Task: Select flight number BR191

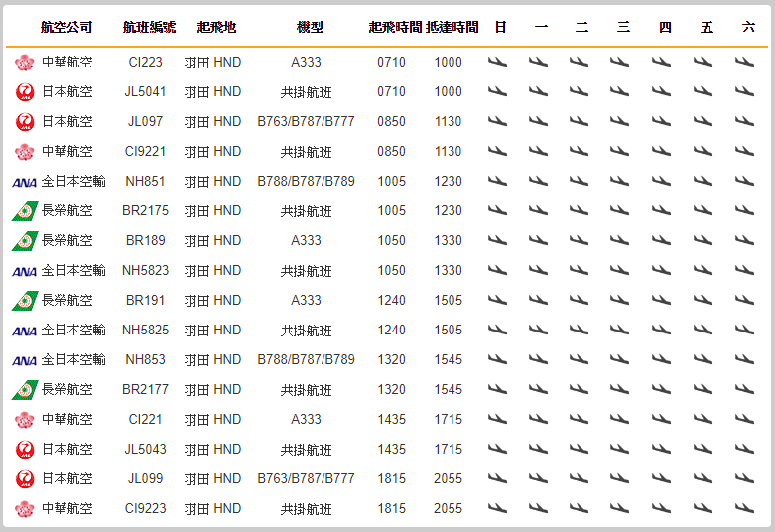Action: click(145, 300)
